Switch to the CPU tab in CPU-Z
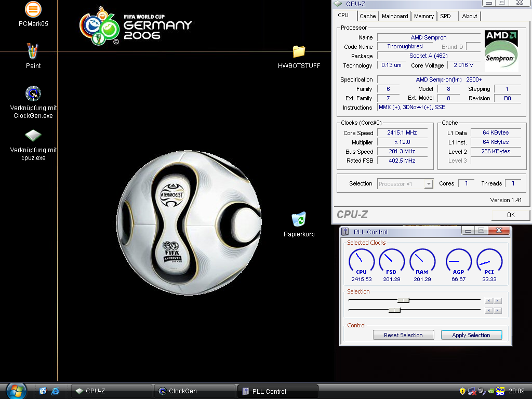 point(343,15)
